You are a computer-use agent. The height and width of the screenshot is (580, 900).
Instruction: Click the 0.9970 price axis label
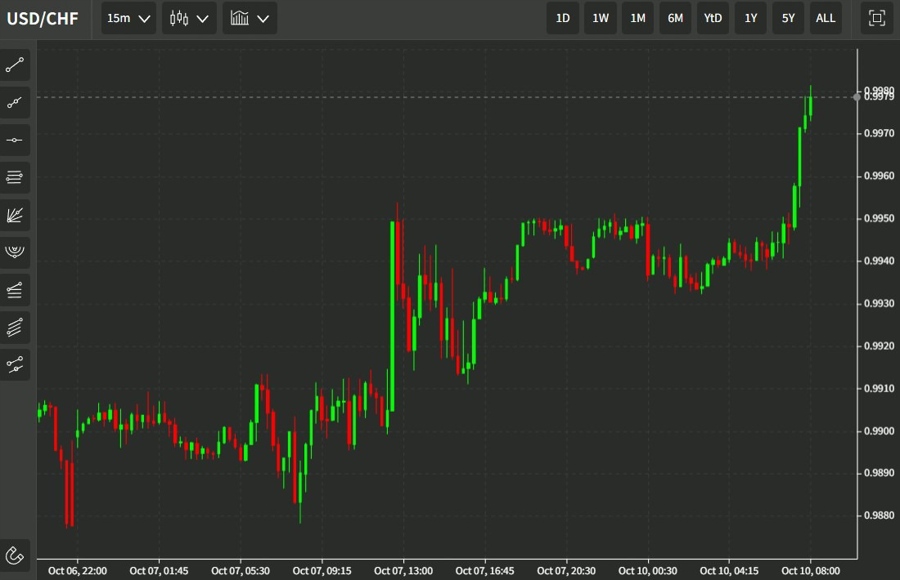tap(879, 133)
